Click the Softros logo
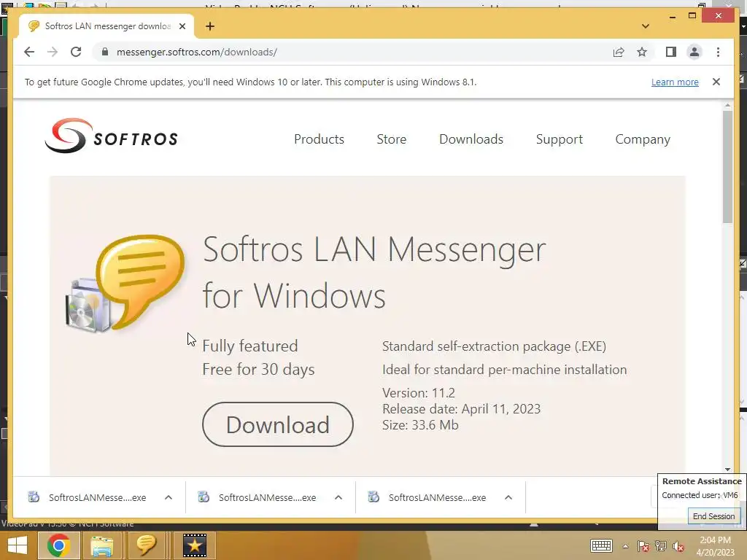 (x=112, y=136)
